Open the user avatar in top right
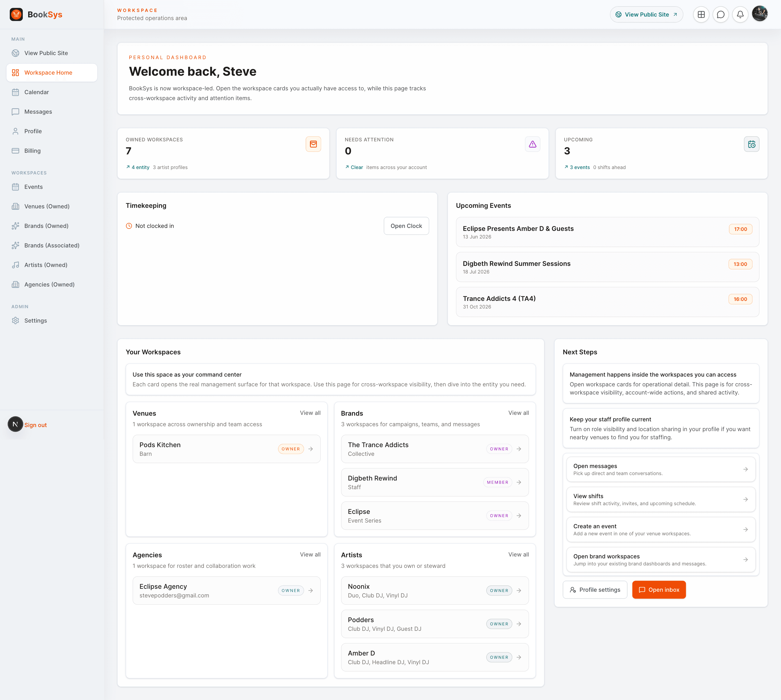 (760, 14)
